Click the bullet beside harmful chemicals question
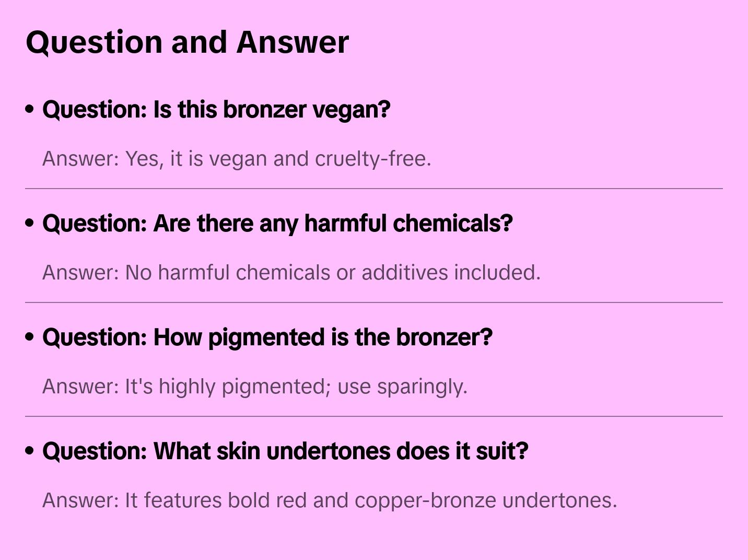The height and width of the screenshot is (560, 748). 30,223
